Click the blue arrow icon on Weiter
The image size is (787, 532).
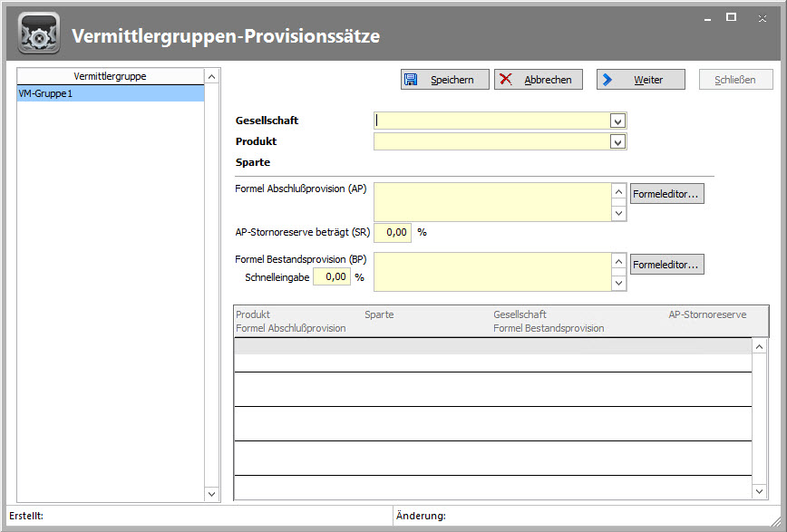607,80
